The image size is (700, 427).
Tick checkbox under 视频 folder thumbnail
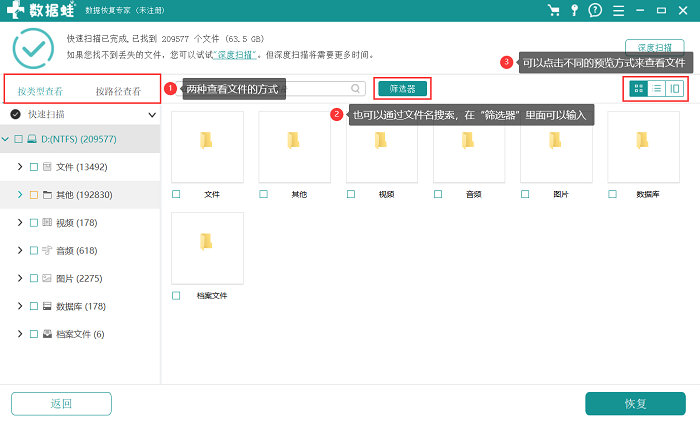pos(351,194)
